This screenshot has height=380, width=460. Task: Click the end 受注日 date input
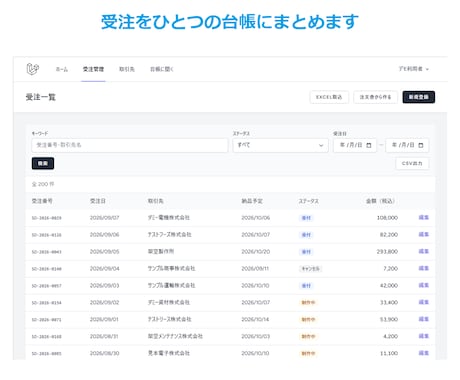click(407, 145)
